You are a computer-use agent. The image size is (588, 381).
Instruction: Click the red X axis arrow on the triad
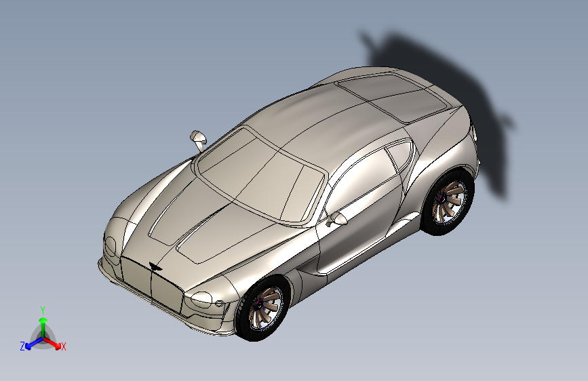pos(52,343)
